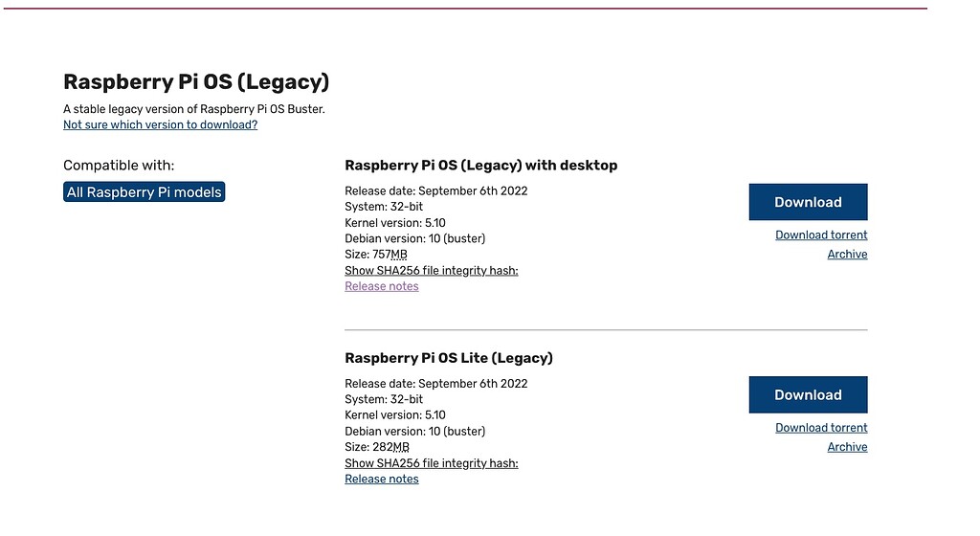980x536 pixels.
Task: Download Raspberry Pi OS Lite (Legacy)
Action: point(808,394)
